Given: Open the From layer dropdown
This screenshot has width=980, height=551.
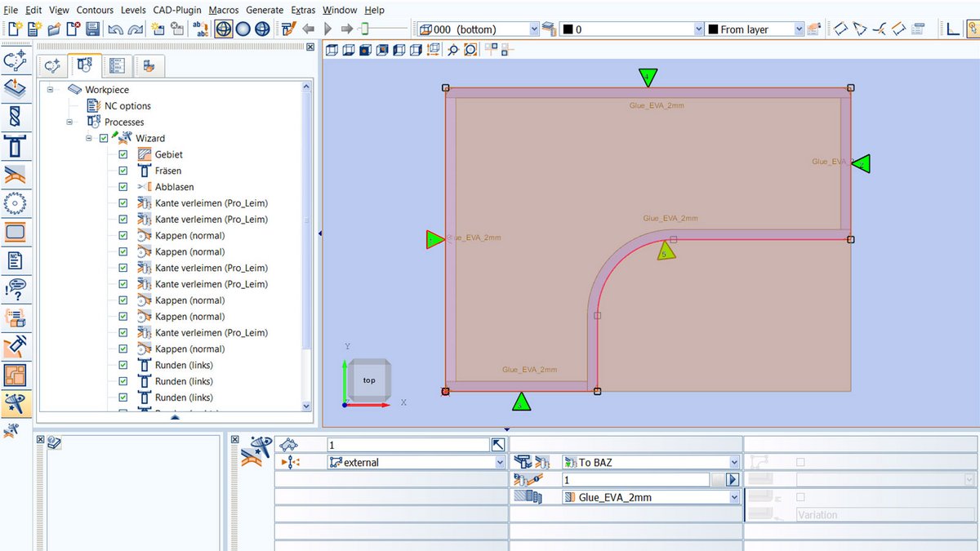Looking at the screenshot, I should (x=799, y=28).
